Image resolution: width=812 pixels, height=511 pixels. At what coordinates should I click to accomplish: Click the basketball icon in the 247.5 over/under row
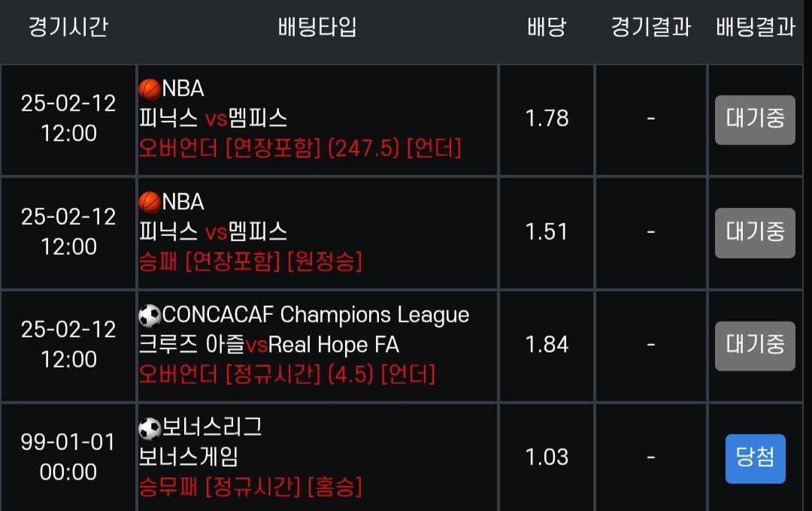point(150,89)
